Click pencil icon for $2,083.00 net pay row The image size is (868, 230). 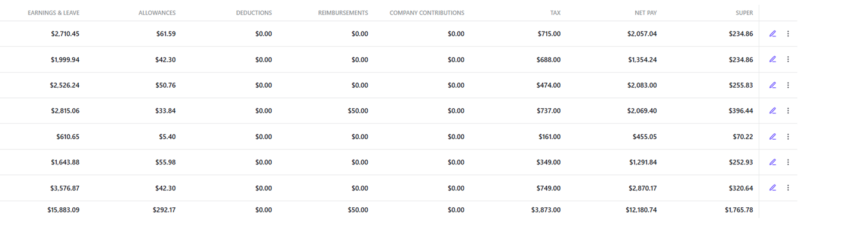tap(772, 85)
